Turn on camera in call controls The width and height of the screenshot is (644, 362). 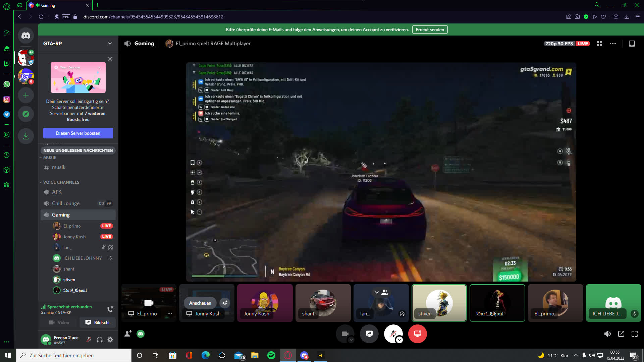click(344, 334)
